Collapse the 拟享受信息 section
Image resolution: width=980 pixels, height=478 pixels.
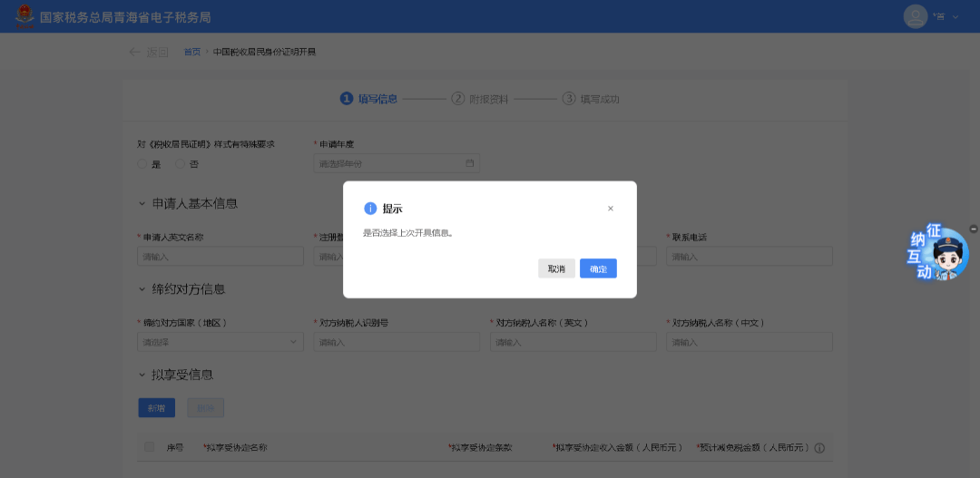point(142,375)
